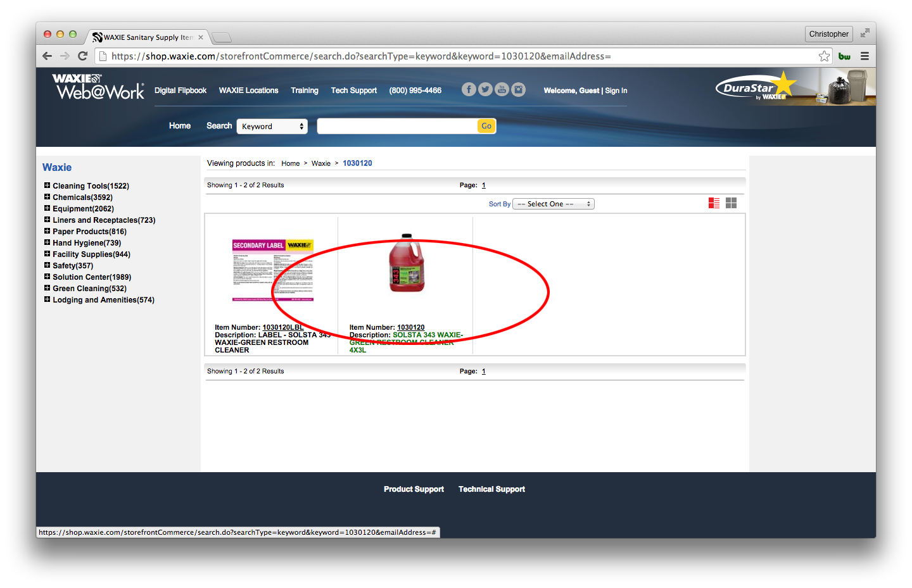Switch to list view layout icon

point(714,203)
